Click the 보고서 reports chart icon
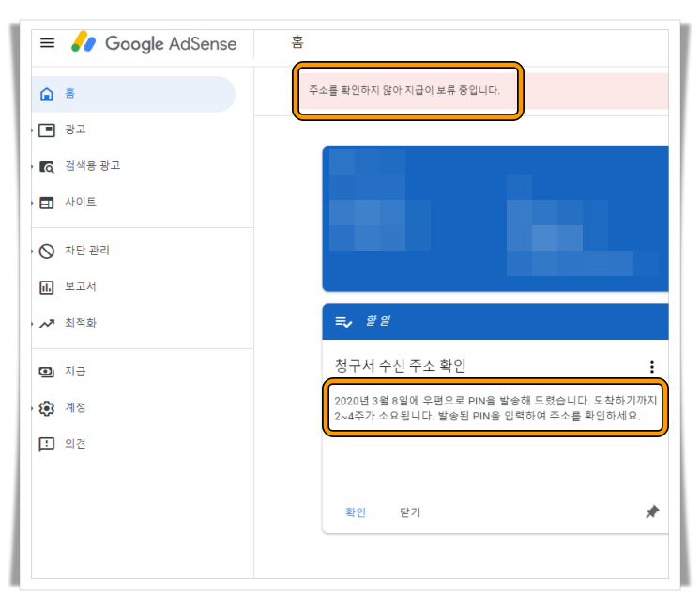Image resolution: width=700 pixels, height=610 pixels. [46, 287]
